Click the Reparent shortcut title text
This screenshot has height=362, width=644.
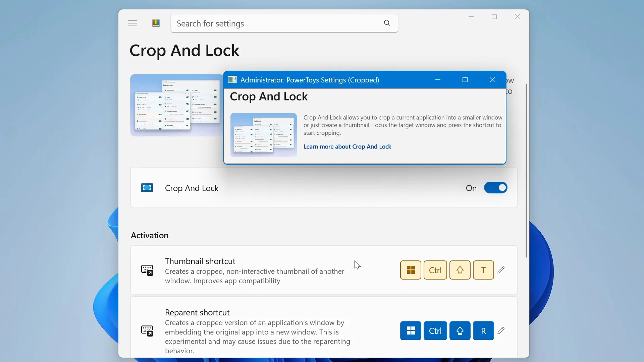[197, 312]
